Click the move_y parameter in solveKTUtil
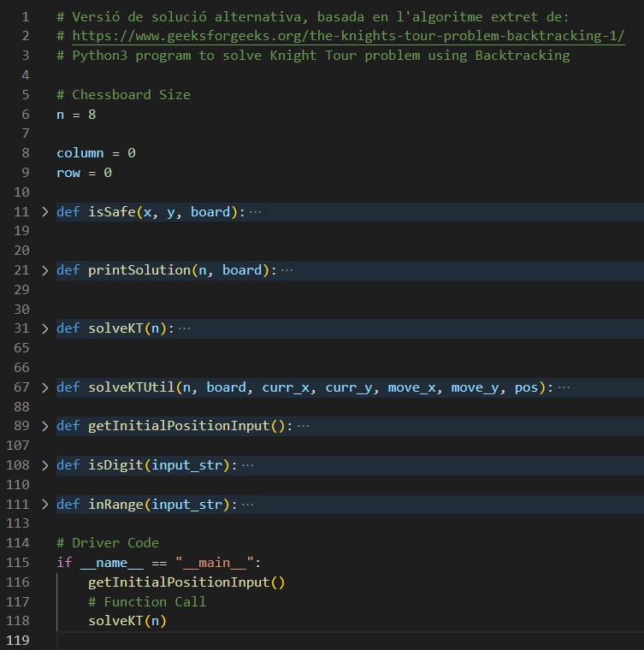 [x=475, y=387]
